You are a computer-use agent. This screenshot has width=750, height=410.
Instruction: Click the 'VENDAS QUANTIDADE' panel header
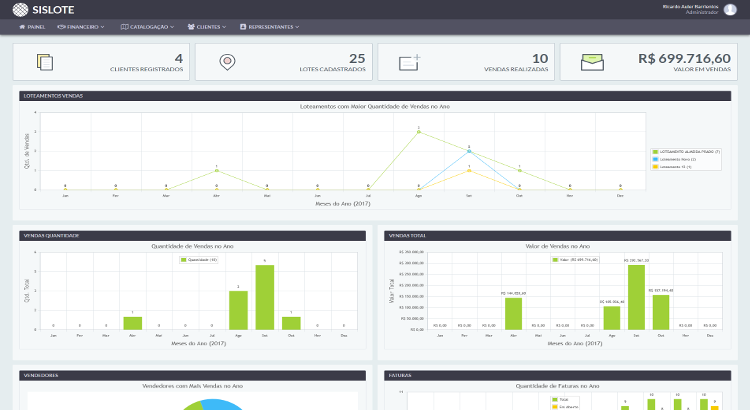[x=192, y=235]
